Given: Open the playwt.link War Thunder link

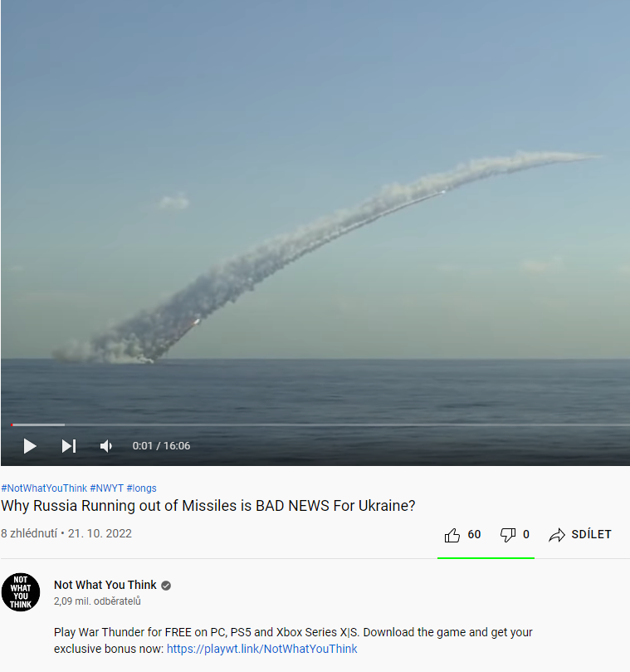Looking at the screenshot, I should (261, 649).
